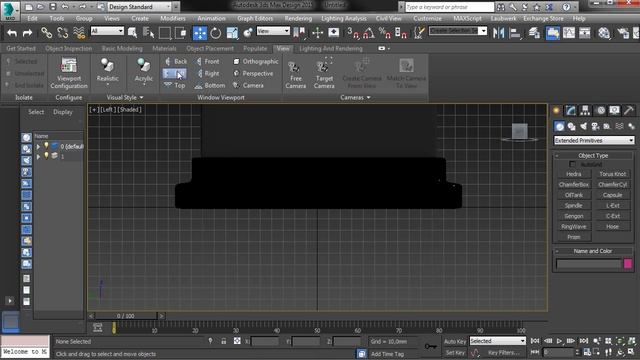Switch to Lighting And Rendering ribbon tab
The image size is (640, 360).
(x=331, y=48)
